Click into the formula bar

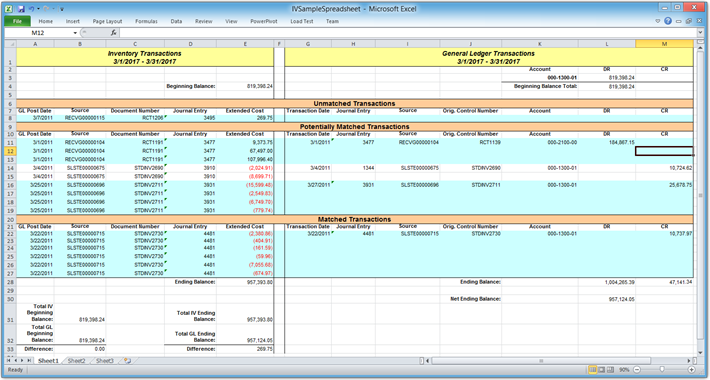click(x=408, y=33)
